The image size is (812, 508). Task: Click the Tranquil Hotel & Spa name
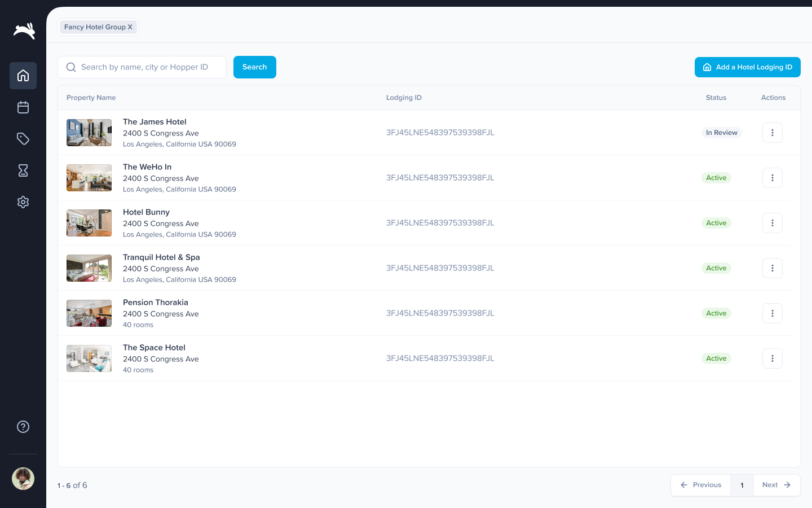161,257
